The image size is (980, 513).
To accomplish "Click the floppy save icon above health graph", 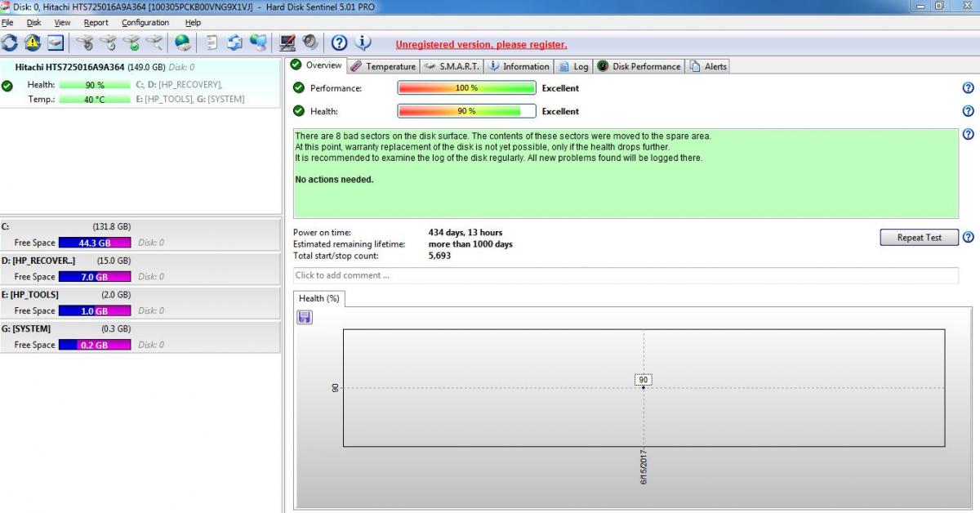I will [305, 317].
